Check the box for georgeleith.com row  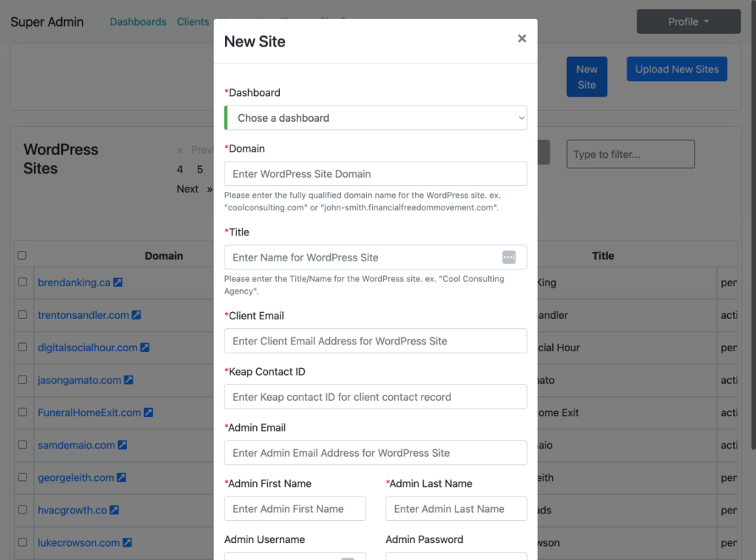click(23, 477)
